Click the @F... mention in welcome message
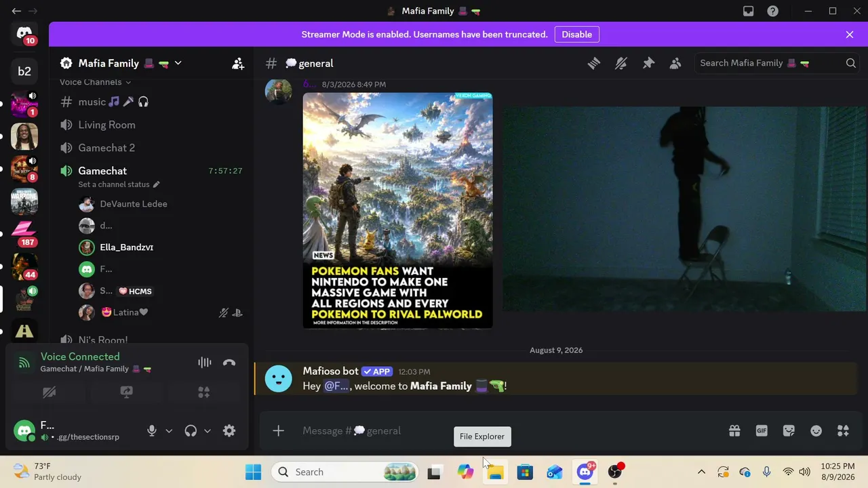This screenshot has width=868, height=488. [x=336, y=386]
